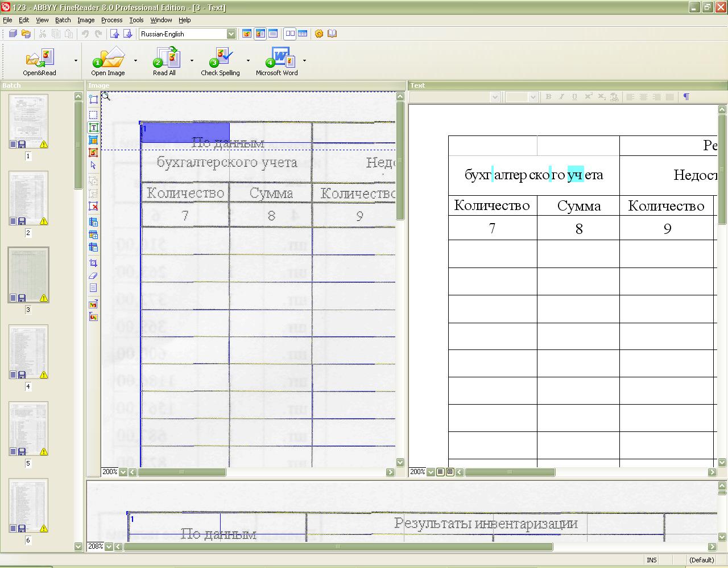Open the Batch menu
Screen dimensions: 728x568
coord(63,20)
